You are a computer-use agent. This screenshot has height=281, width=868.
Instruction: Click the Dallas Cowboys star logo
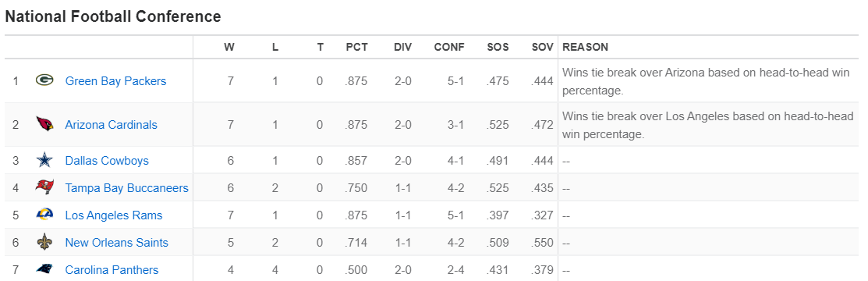pyautogui.click(x=44, y=161)
